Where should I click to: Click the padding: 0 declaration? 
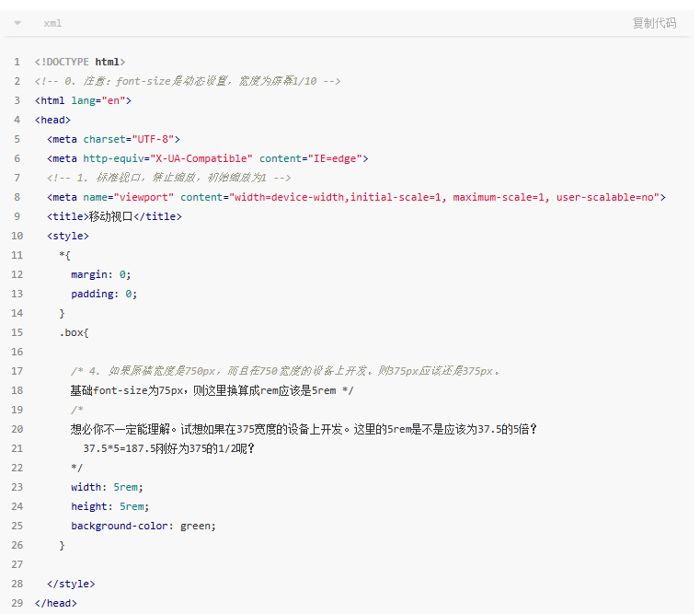pyautogui.click(x=104, y=294)
